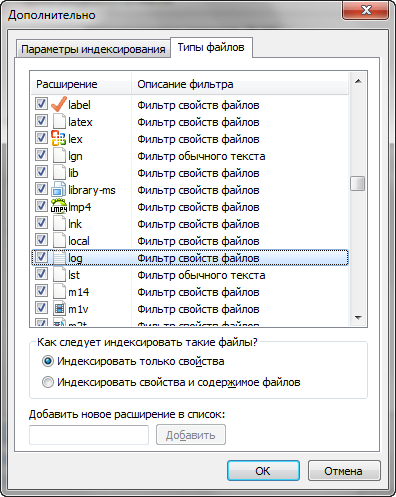Click filter description in the label row
This screenshot has height=497, width=396.
point(198,105)
